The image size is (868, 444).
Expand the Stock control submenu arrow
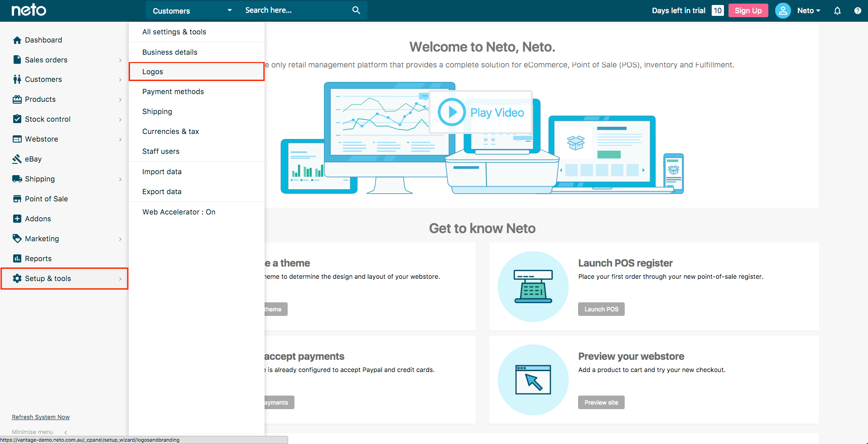(120, 119)
